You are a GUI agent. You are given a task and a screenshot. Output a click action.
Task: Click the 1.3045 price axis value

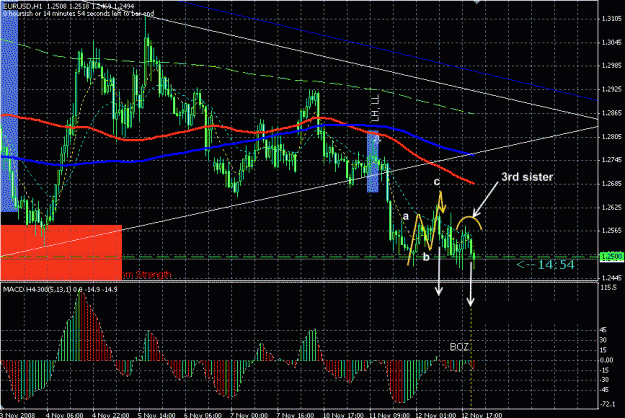[611, 42]
